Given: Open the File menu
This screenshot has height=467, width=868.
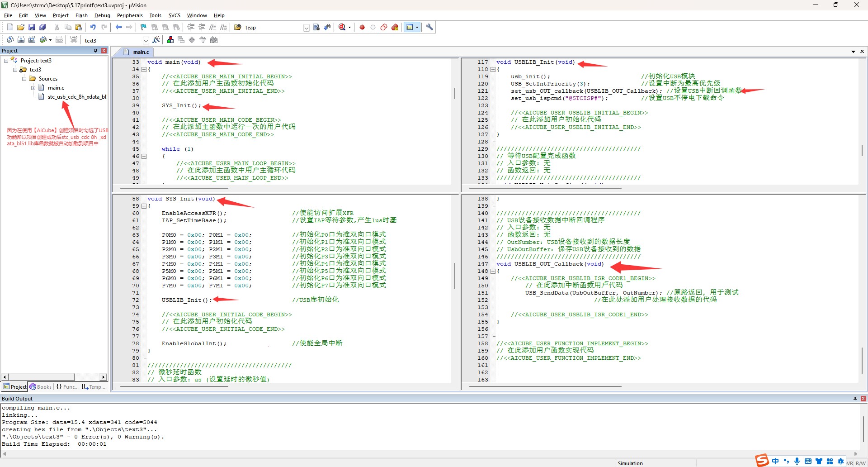Looking at the screenshot, I should 8,15.
